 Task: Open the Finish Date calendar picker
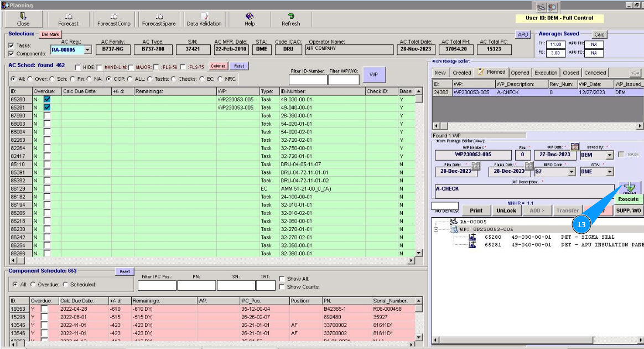[529, 166]
